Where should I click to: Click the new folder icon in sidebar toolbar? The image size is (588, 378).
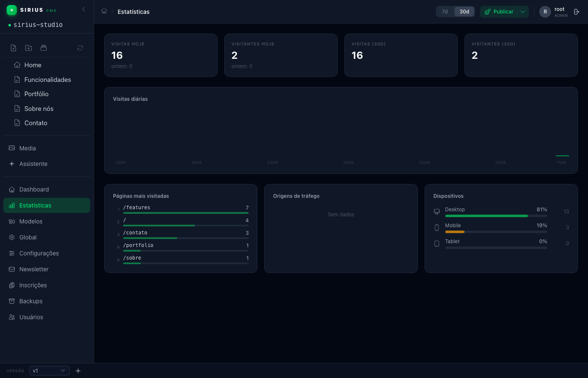point(29,48)
